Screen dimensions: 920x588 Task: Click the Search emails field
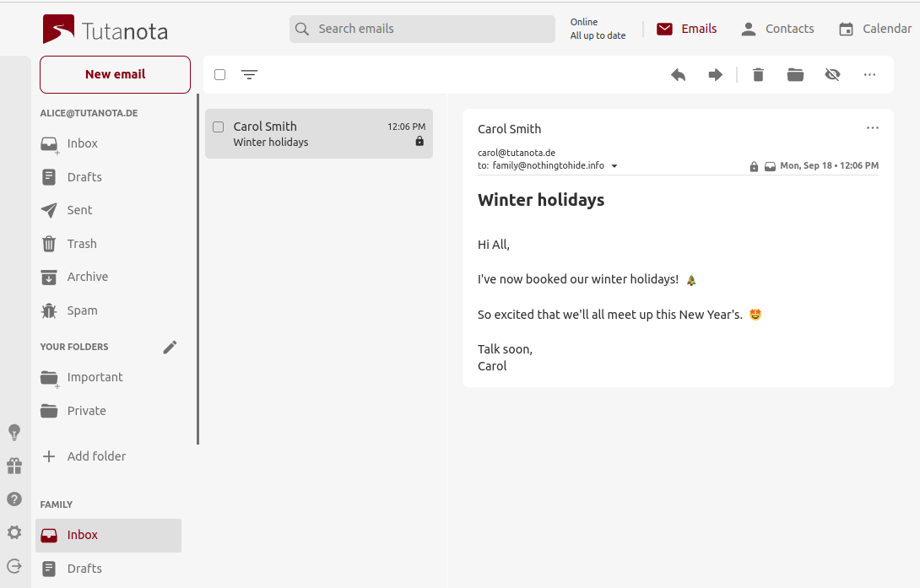pyautogui.click(x=422, y=29)
